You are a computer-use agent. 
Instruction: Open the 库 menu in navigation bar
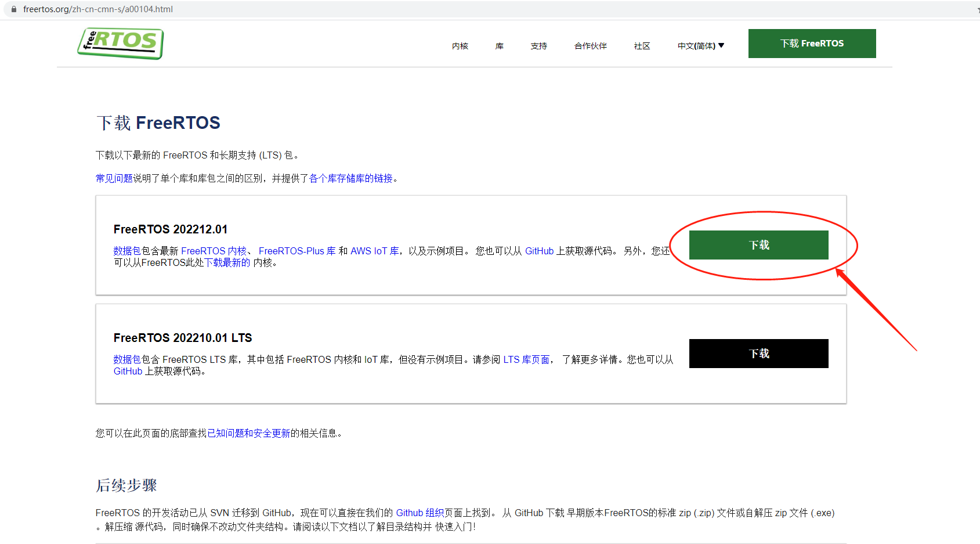500,46
